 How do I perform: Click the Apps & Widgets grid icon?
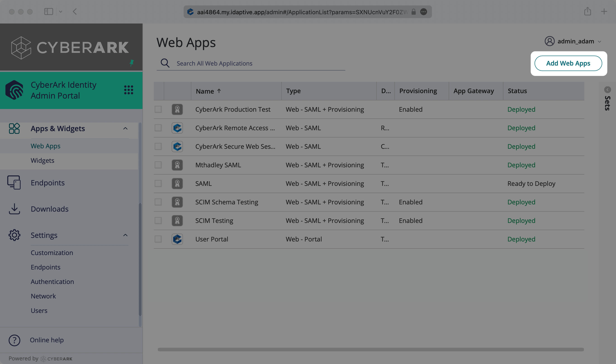point(14,129)
